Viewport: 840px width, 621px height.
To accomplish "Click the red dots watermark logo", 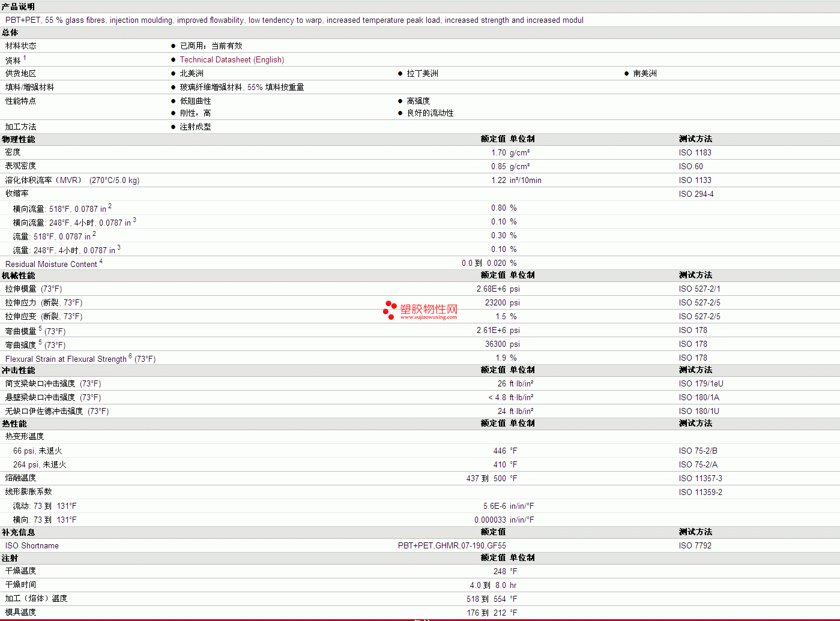I will click(390, 310).
